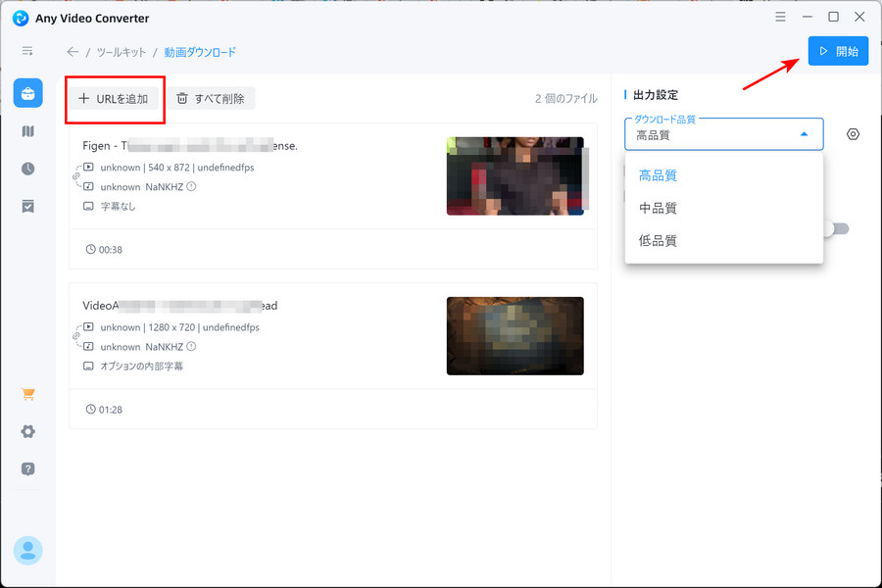The height and width of the screenshot is (588, 882).
Task: Click audio stream icon in Figen item
Action: tap(88, 186)
